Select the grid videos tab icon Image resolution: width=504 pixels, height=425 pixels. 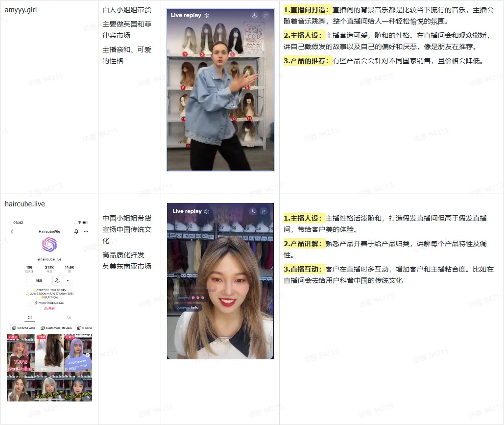[x=30, y=318]
